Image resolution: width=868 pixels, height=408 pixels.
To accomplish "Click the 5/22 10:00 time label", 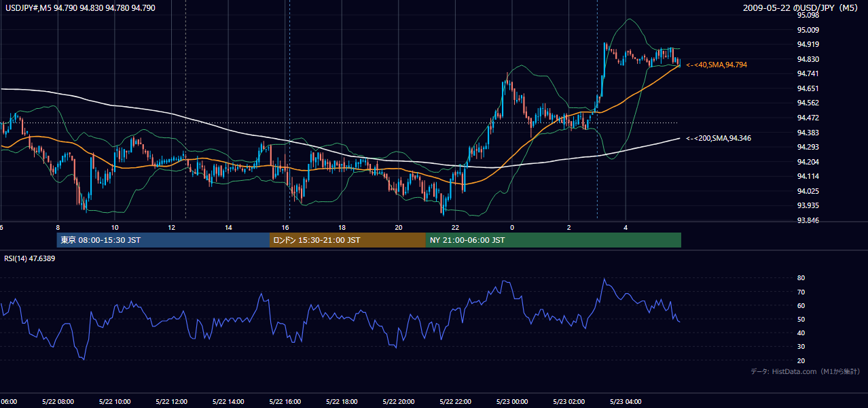I will (114, 402).
